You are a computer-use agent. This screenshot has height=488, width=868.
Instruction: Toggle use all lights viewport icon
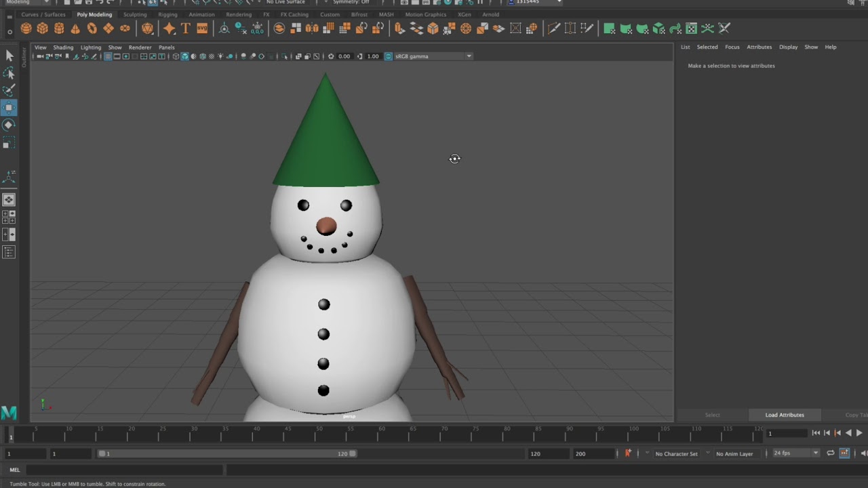[x=220, y=56]
